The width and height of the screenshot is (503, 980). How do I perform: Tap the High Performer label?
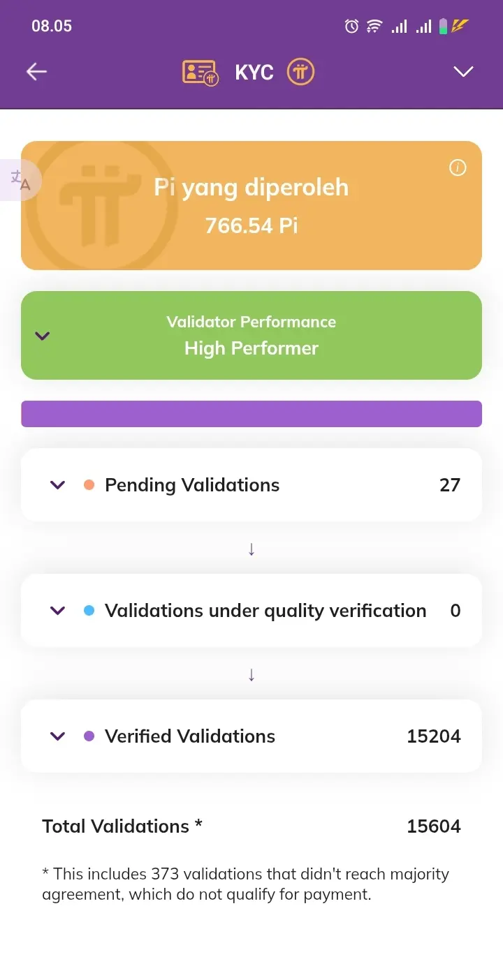click(x=251, y=348)
